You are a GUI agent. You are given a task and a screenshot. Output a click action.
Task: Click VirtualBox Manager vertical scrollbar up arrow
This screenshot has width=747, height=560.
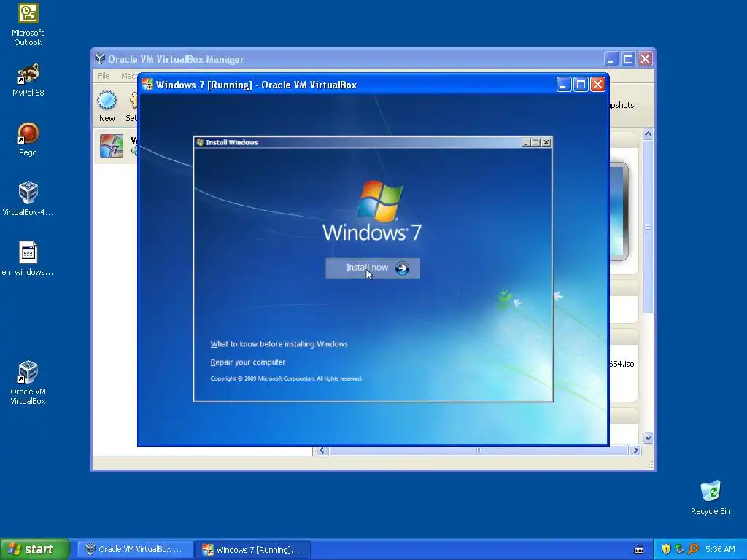coord(648,134)
